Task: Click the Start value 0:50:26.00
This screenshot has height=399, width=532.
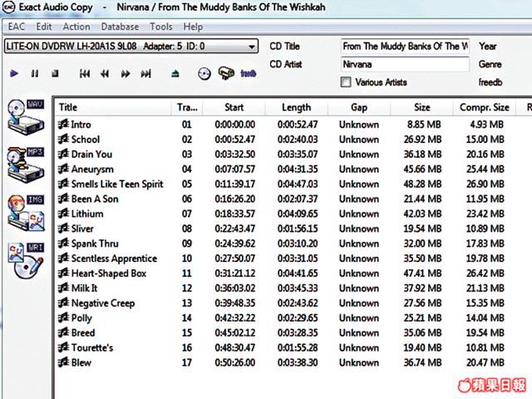Action: [x=234, y=362]
